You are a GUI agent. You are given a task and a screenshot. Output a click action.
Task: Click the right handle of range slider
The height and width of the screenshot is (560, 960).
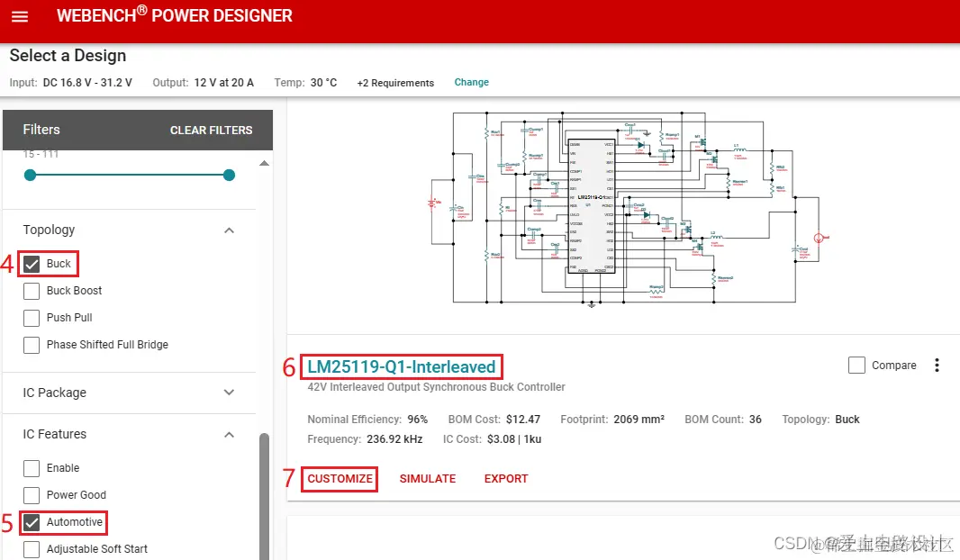click(229, 175)
